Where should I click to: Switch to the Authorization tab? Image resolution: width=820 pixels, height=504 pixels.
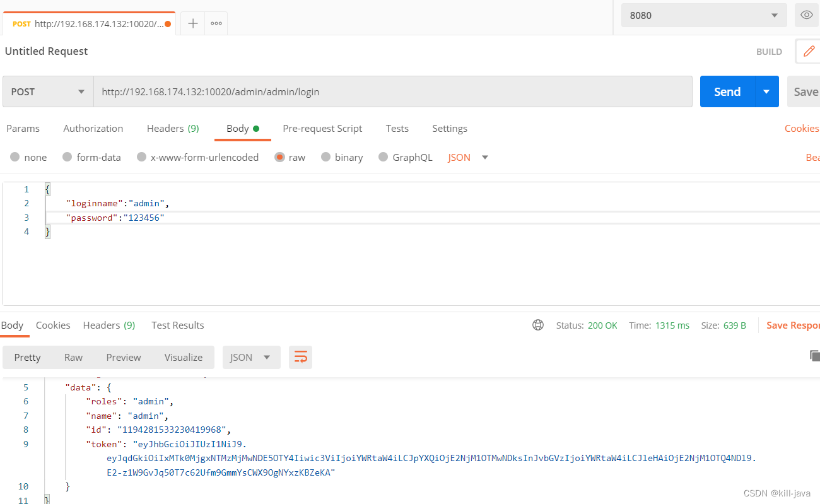coord(93,128)
